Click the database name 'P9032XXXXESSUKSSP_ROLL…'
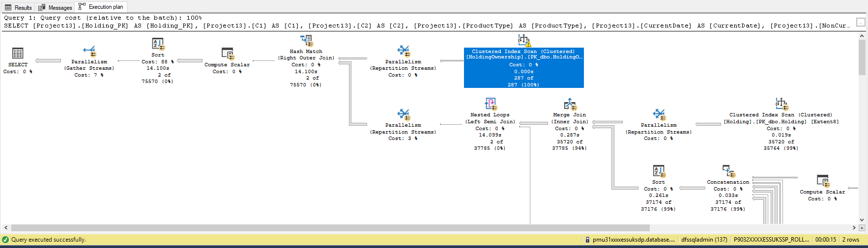Screen dimensions: 868x248 (x=771, y=240)
